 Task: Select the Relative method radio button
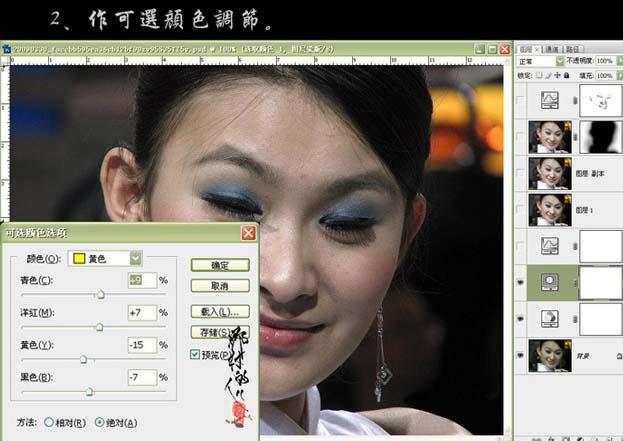click(x=49, y=422)
